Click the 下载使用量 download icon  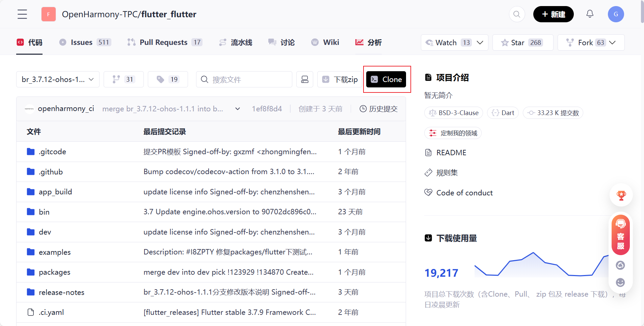428,238
